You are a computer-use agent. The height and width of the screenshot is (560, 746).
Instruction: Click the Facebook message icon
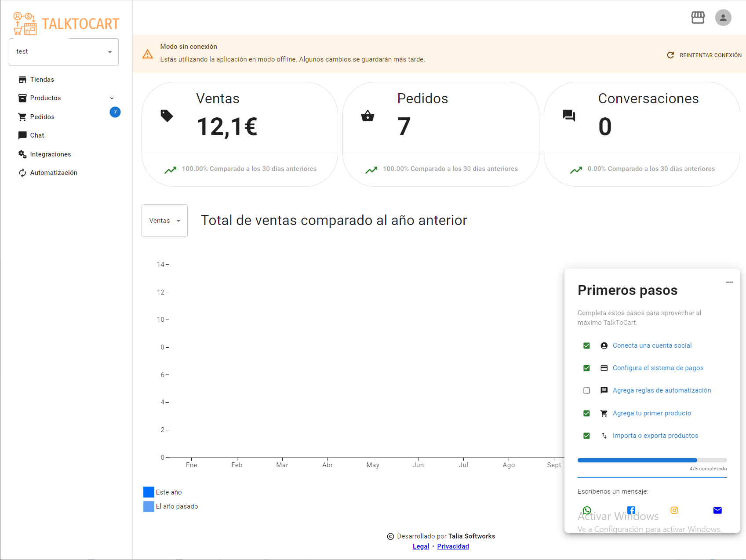pos(631,510)
